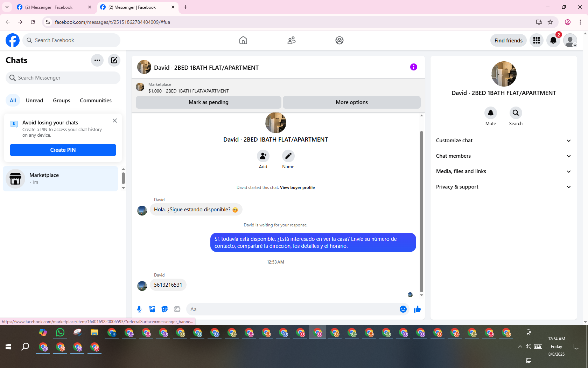Expand Chat members section
This screenshot has height=368, width=588.
pyautogui.click(x=504, y=156)
